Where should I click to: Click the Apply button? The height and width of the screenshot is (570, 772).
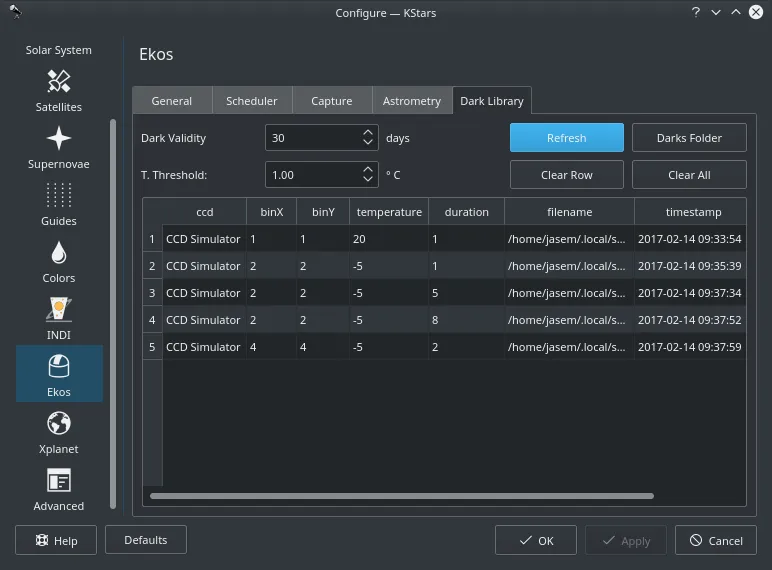[626, 540]
